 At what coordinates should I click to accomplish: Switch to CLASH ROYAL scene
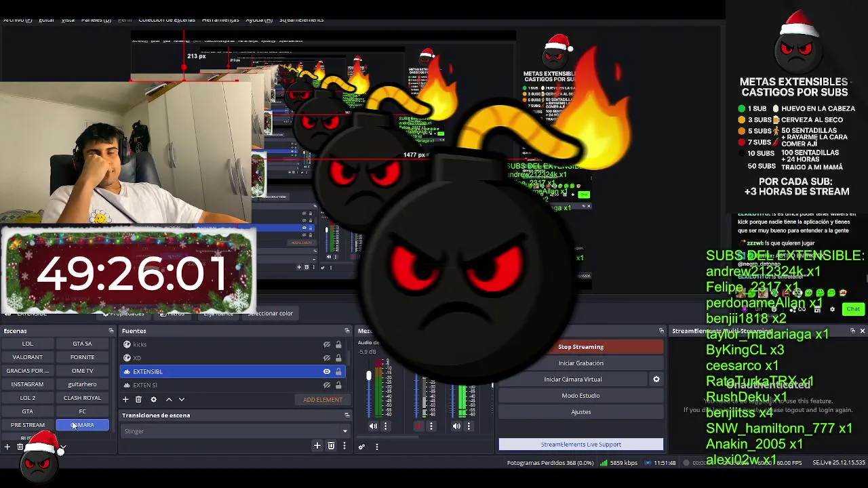tap(82, 398)
